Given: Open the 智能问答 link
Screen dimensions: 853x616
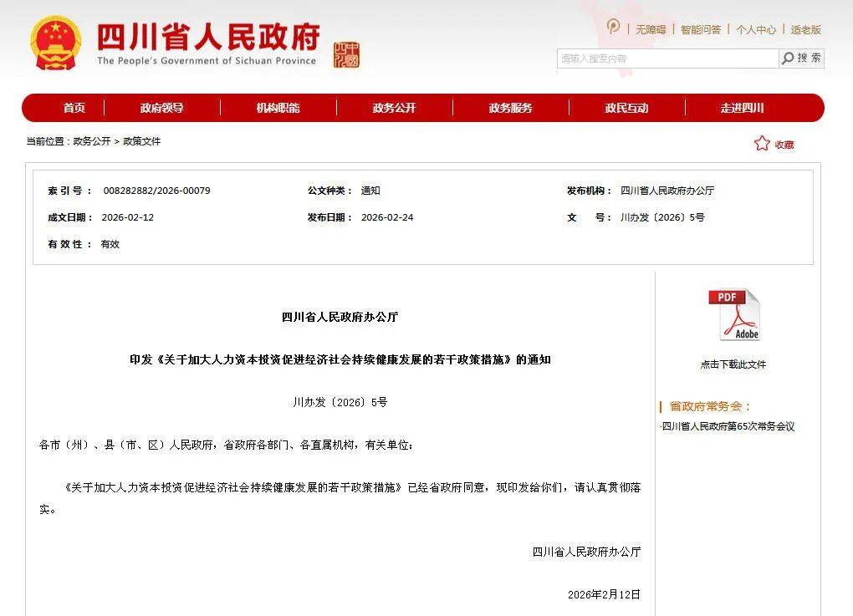Looking at the screenshot, I should [700, 29].
